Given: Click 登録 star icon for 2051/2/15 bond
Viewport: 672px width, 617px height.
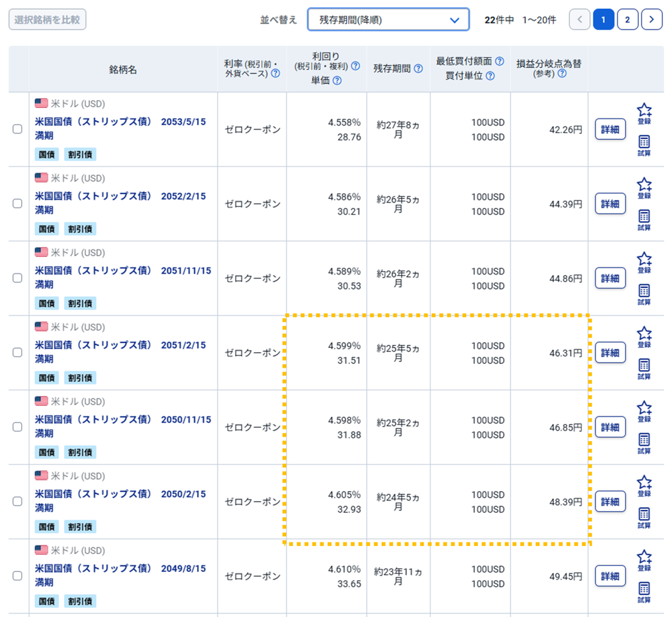Looking at the screenshot, I should pos(644,335).
